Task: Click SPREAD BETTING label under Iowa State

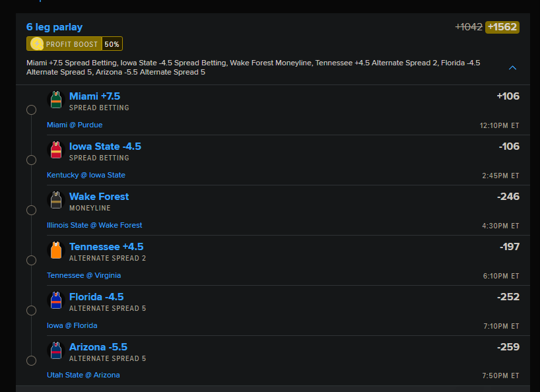Action: point(99,158)
